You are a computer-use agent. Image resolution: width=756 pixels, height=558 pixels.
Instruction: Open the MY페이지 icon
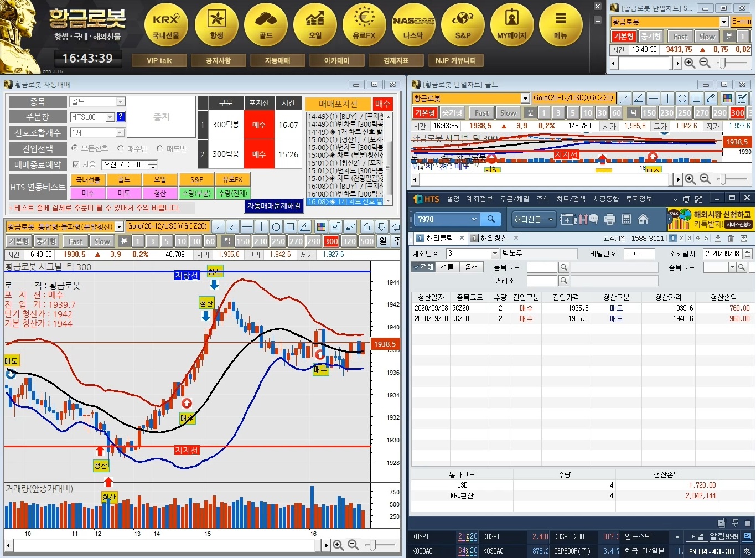[x=512, y=25]
